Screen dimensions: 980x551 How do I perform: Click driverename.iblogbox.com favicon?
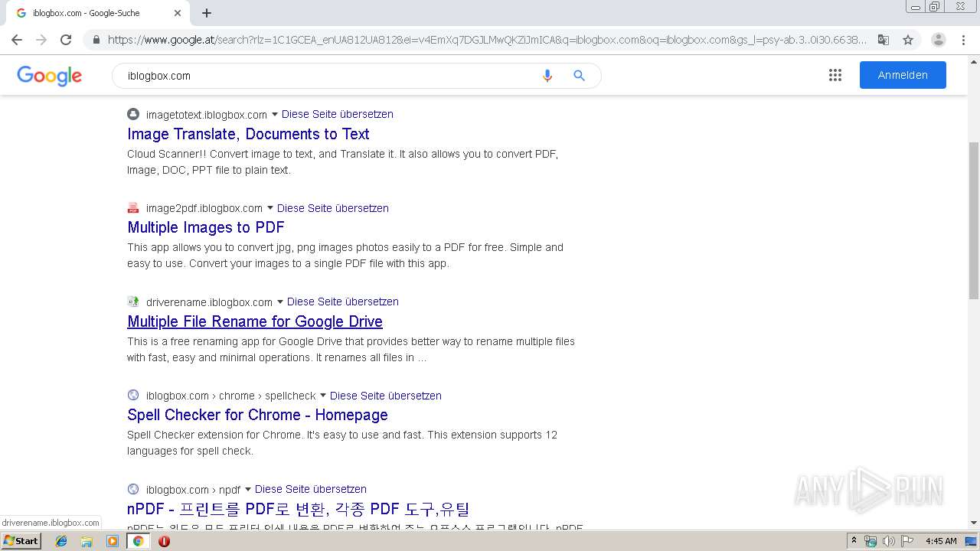tap(133, 302)
